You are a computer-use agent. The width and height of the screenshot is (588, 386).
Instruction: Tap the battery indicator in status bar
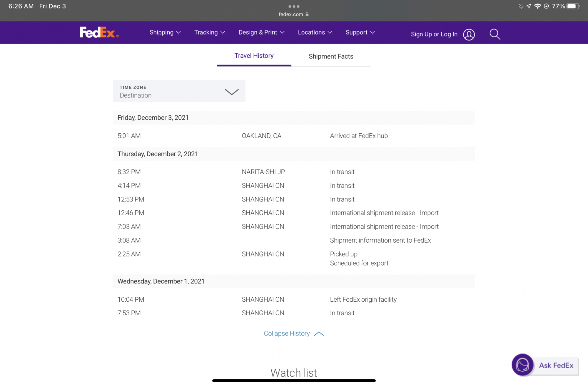click(x=573, y=6)
